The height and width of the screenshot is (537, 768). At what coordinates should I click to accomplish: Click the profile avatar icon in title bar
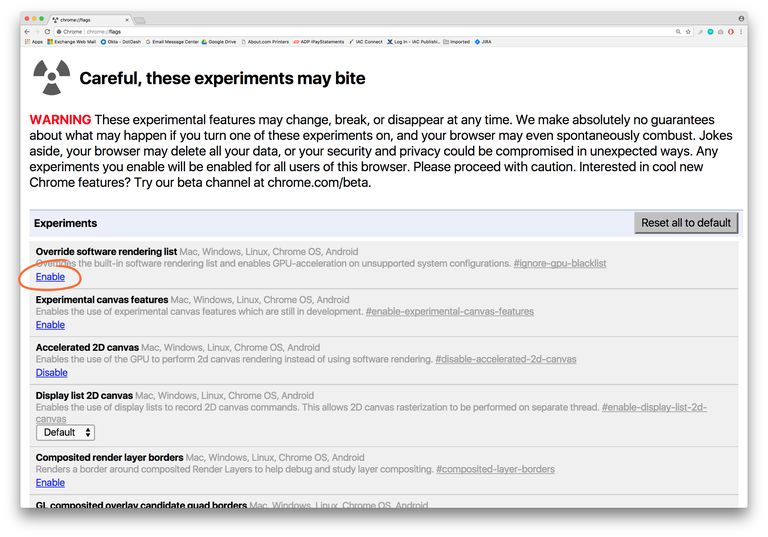741,19
